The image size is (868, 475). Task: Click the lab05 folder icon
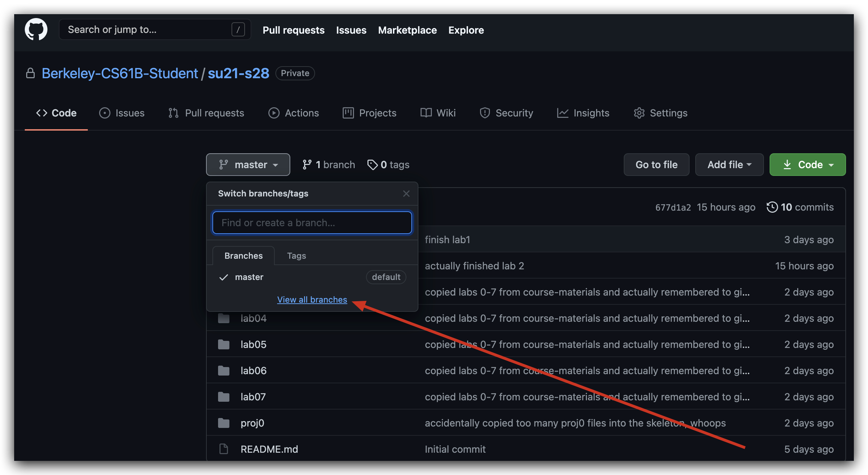(x=224, y=344)
